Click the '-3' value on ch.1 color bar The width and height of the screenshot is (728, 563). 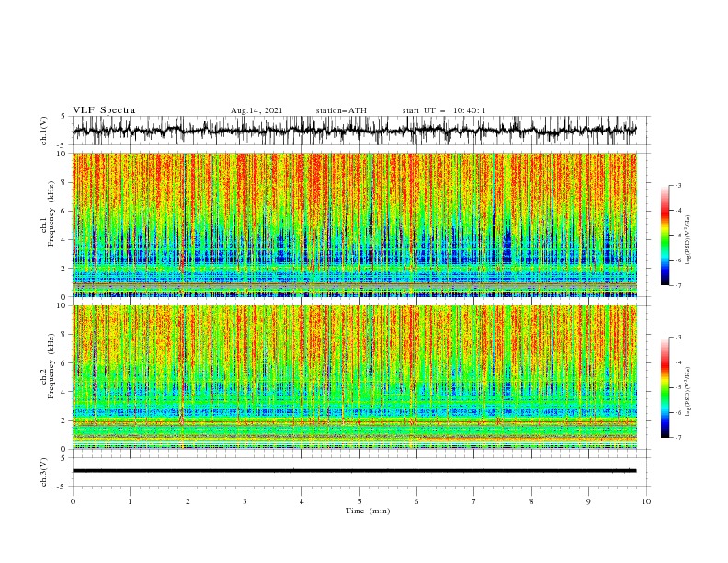pos(677,185)
